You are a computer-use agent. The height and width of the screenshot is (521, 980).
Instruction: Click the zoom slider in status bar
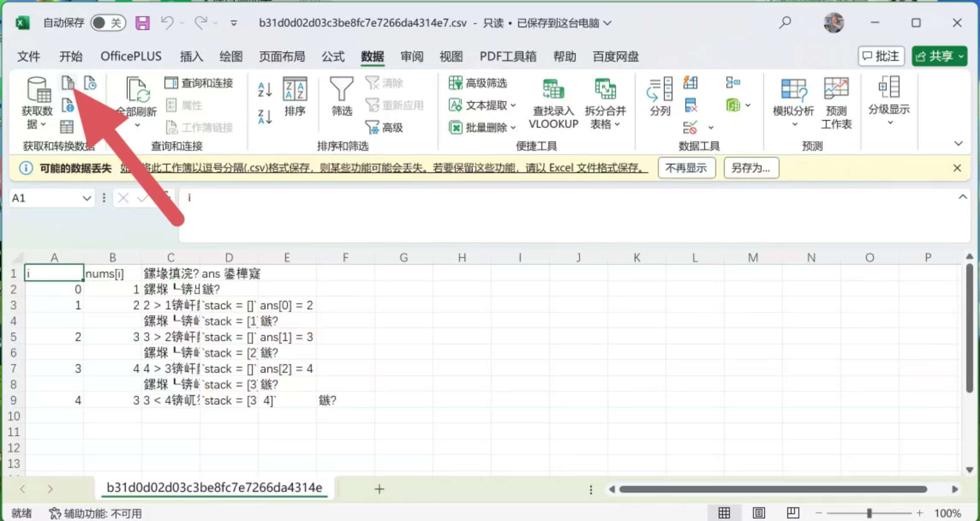[x=869, y=513]
